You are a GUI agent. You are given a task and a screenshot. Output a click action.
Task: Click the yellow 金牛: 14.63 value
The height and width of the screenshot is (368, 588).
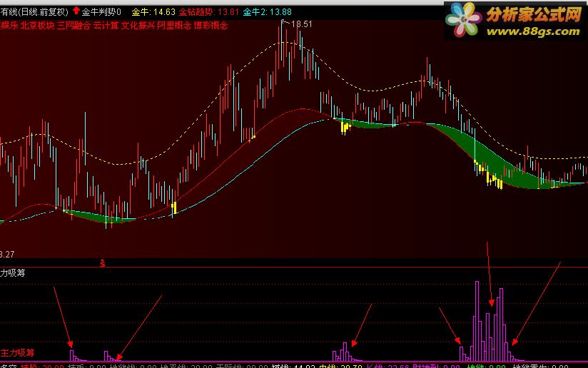coord(153,12)
